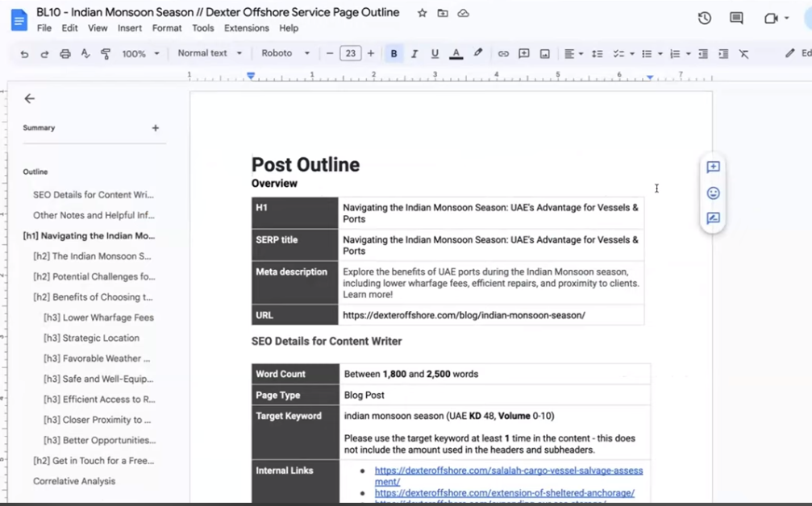
Task: Open the Insert menu
Action: pyautogui.click(x=129, y=28)
